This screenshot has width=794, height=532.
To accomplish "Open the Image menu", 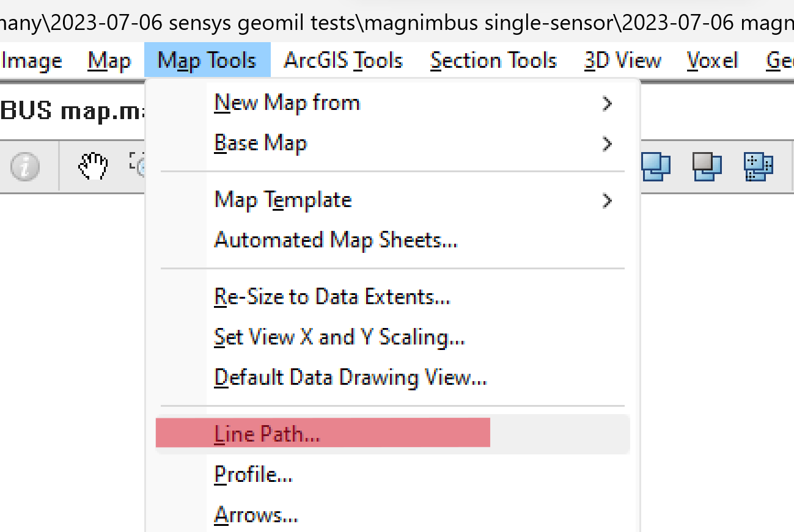I will coord(31,60).
